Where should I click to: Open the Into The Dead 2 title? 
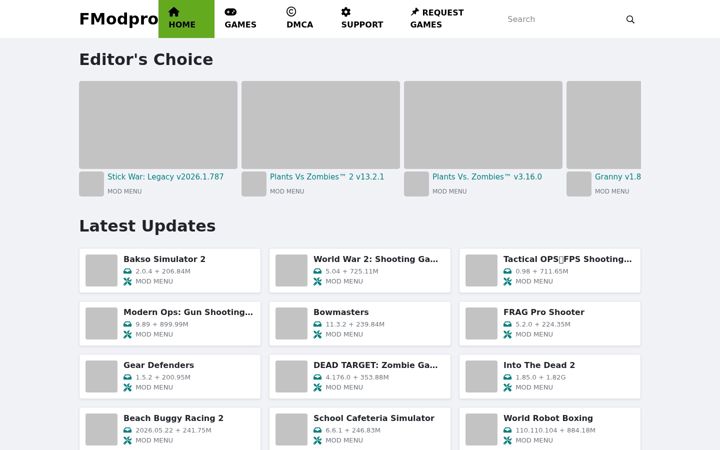(x=539, y=365)
